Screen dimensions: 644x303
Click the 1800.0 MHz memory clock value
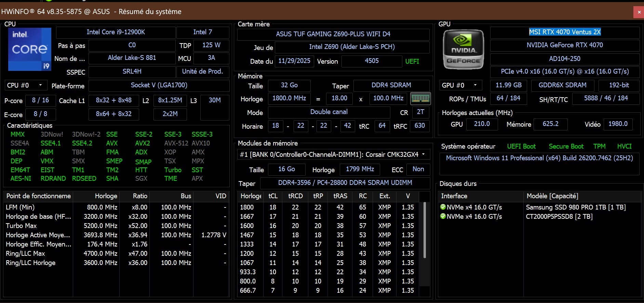click(x=289, y=98)
